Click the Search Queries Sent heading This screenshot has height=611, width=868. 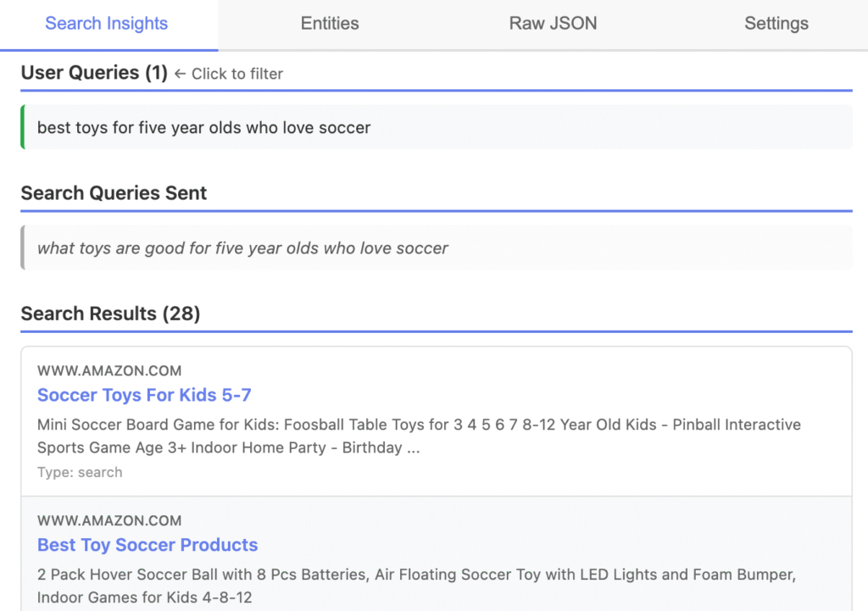coord(114,193)
